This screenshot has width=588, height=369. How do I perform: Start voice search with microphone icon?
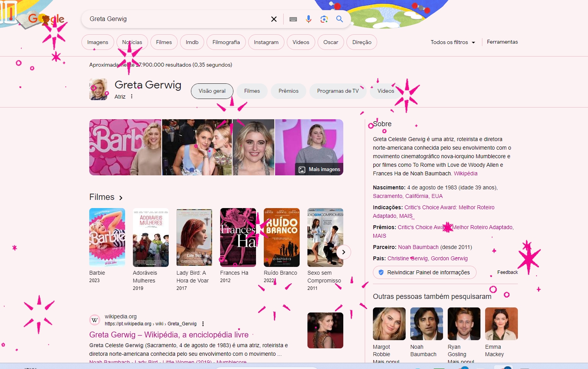309,19
